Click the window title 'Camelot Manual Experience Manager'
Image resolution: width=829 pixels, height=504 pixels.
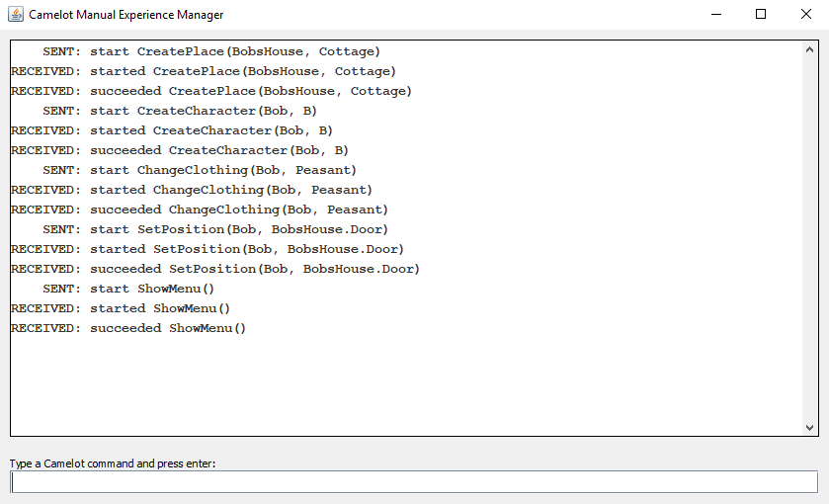126,15
